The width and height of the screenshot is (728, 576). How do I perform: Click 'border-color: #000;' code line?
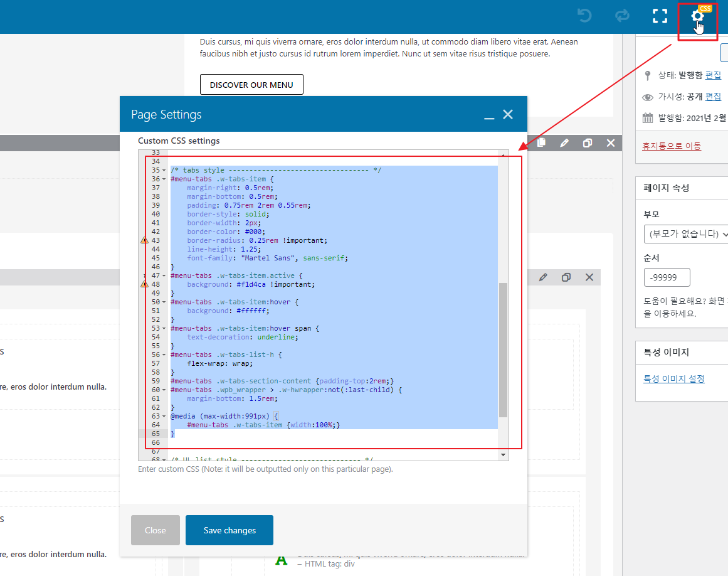[x=226, y=232]
